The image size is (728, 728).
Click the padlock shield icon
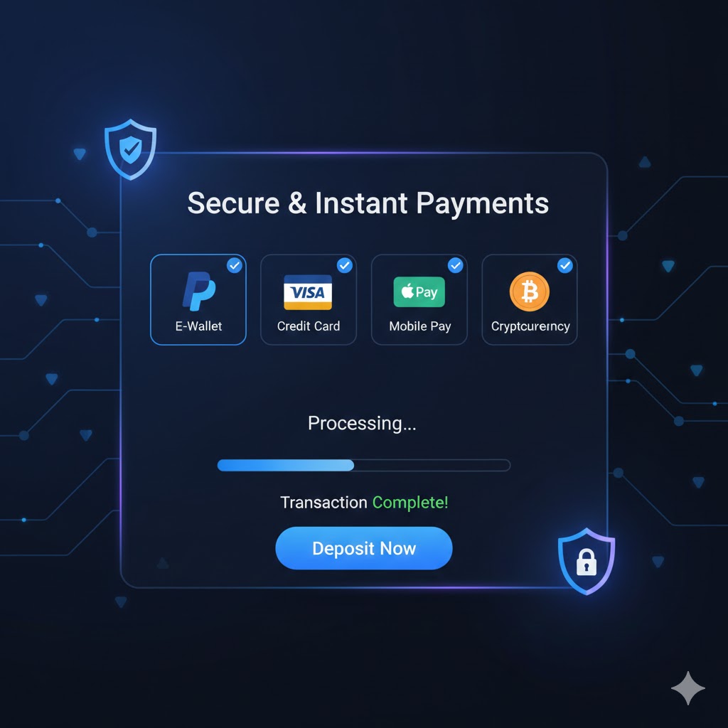(587, 562)
